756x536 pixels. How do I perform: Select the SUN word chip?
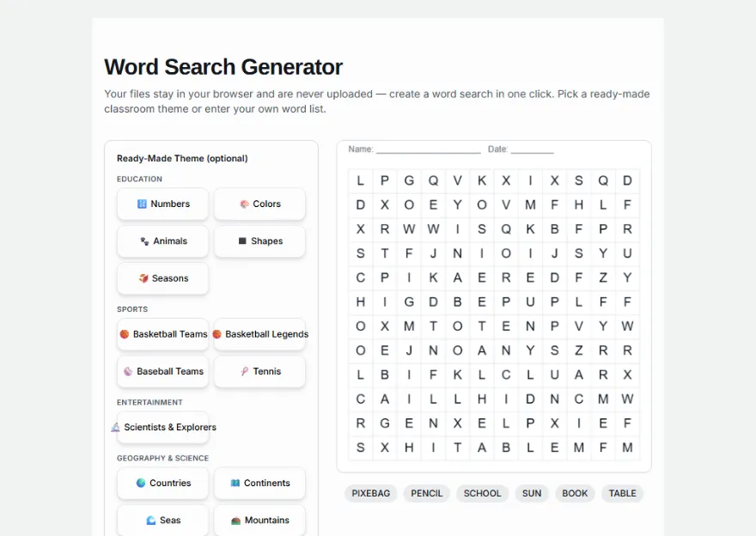(532, 493)
